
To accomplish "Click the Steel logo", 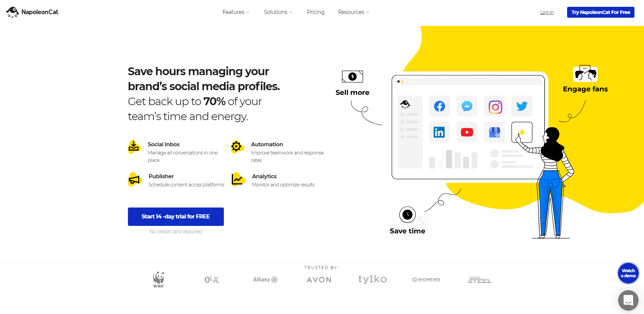I will coord(479,280).
